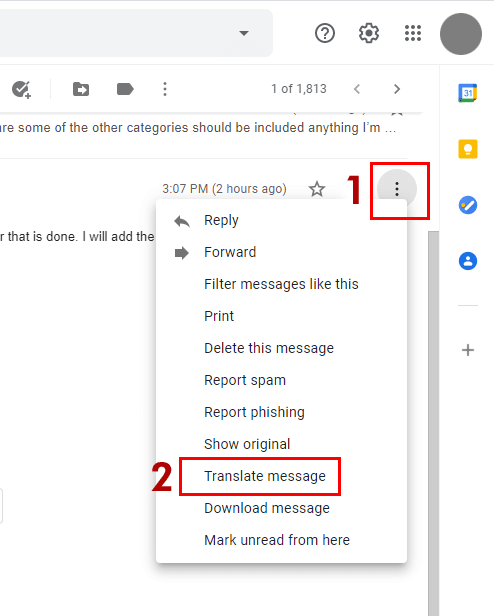Click the Move to folder icon

[x=81, y=89]
